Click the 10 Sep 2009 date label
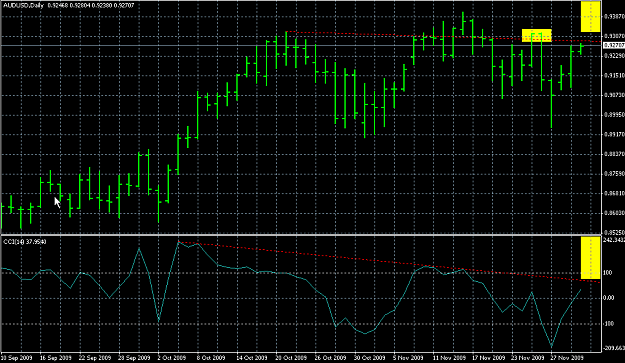The width and height of the screenshot is (625, 363). tap(16, 358)
